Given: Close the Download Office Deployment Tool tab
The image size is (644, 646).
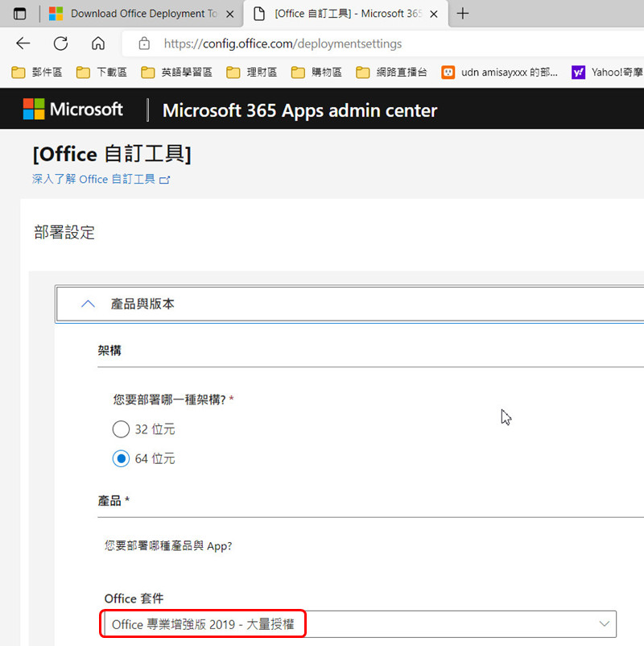Looking at the screenshot, I should 229,14.
